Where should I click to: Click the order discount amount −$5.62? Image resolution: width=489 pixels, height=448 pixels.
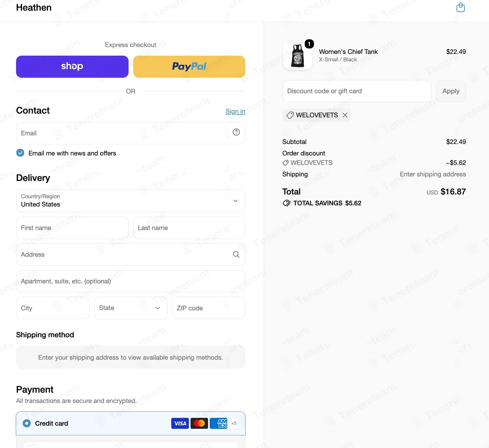point(456,163)
